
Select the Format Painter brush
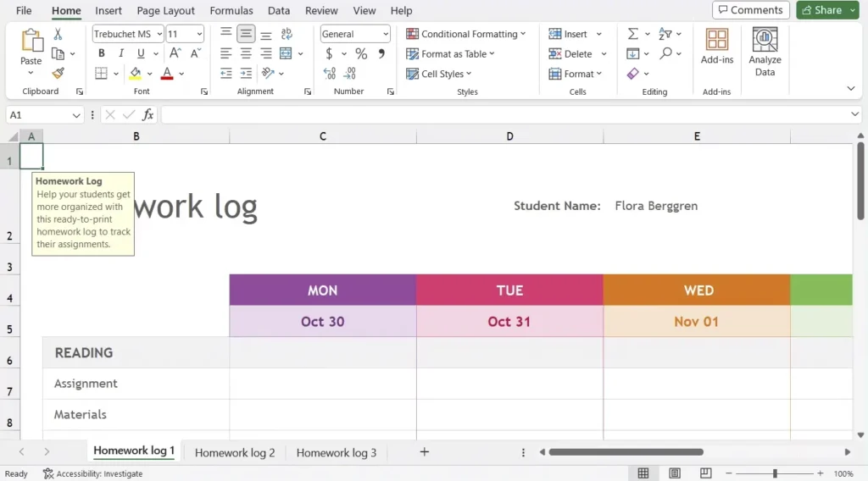[x=58, y=74]
